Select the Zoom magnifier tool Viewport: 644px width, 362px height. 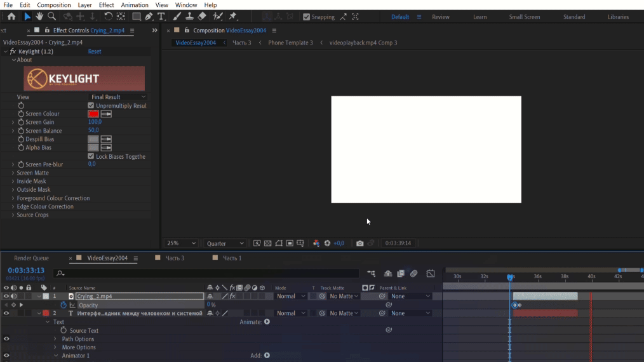point(51,17)
